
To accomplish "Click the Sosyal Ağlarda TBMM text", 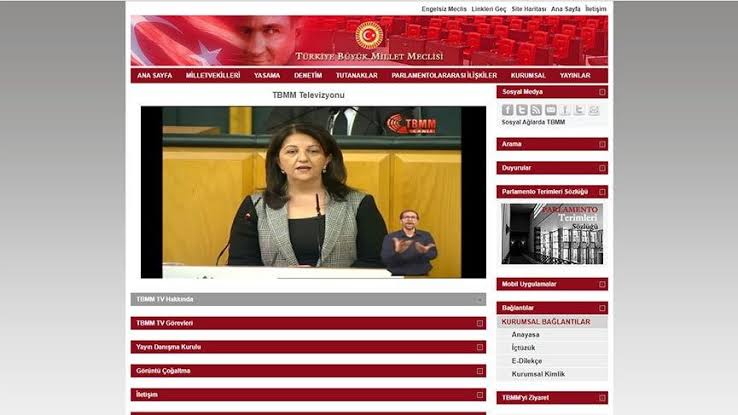I will pyautogui.click(x=533, y=122).
